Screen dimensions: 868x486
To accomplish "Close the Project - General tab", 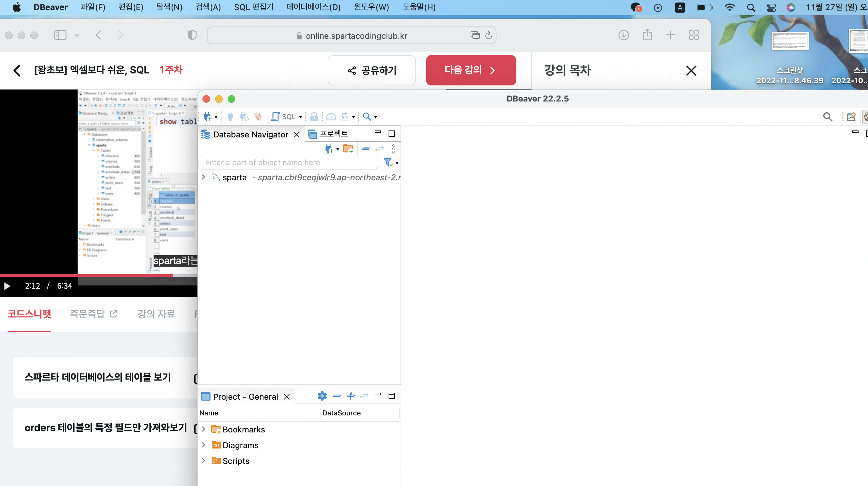I will click(x=287, y=397).
